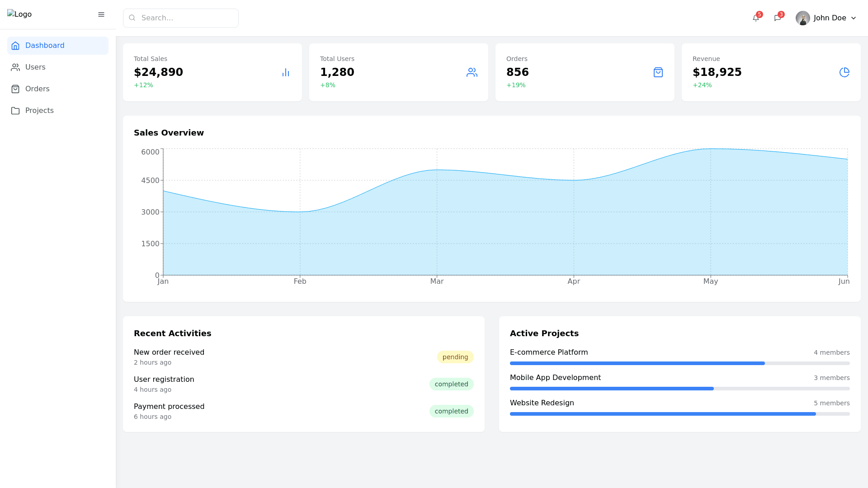Viewport: 868px width, 488px height.
Task: Expand the John Doe account chevron
Action: [854, 18]
